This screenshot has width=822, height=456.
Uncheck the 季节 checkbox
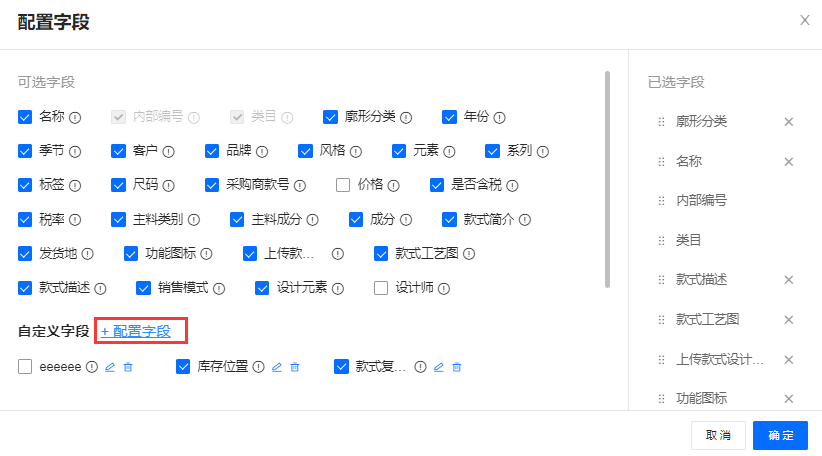click(25, 151)
